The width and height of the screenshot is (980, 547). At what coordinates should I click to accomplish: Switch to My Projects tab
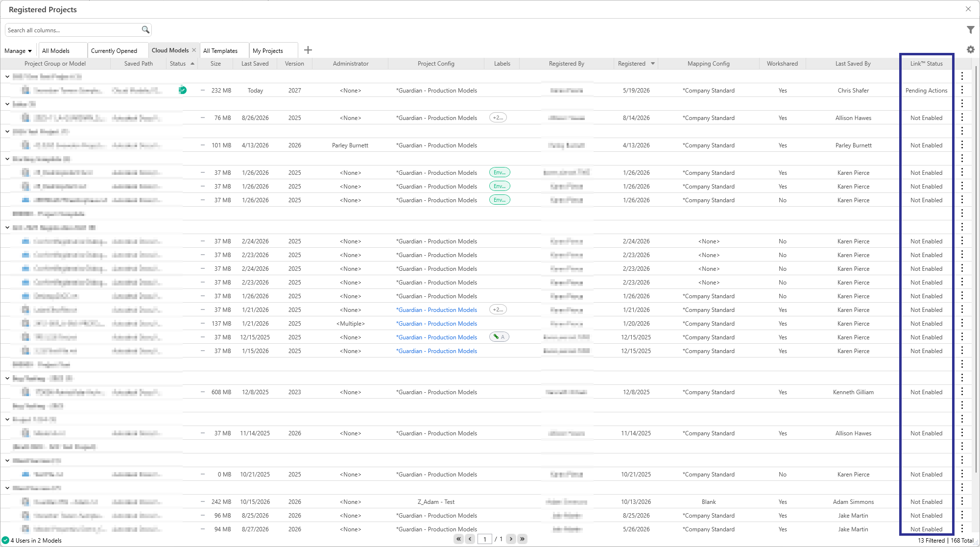point(273,50)
